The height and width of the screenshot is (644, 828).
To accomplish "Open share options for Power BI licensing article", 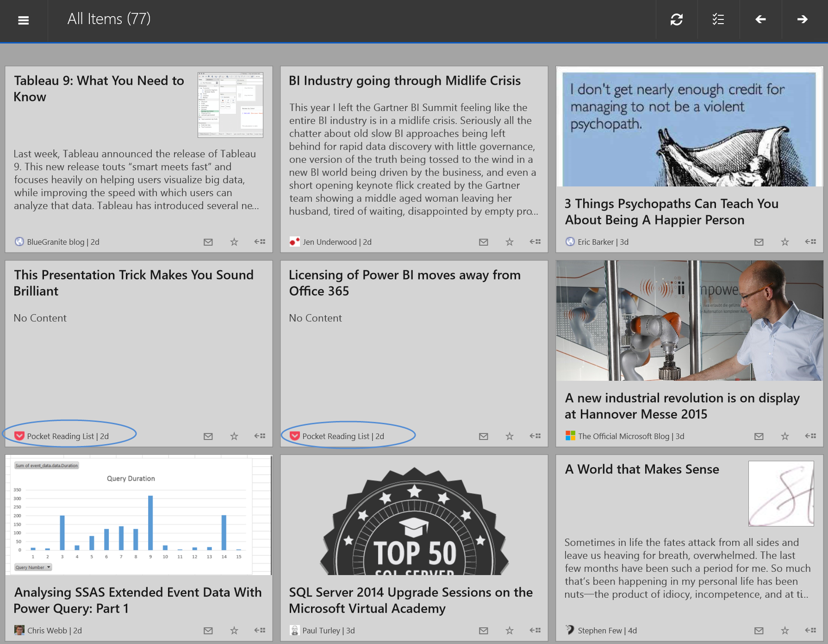I will [535, 436].
